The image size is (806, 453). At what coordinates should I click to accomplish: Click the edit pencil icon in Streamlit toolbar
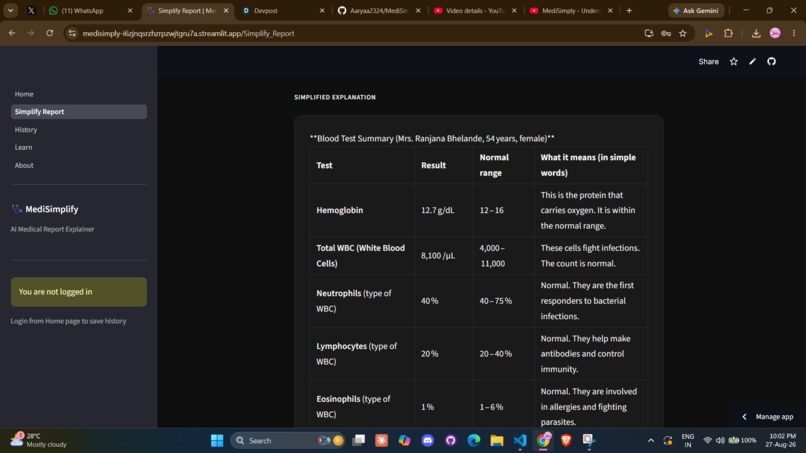753,62
